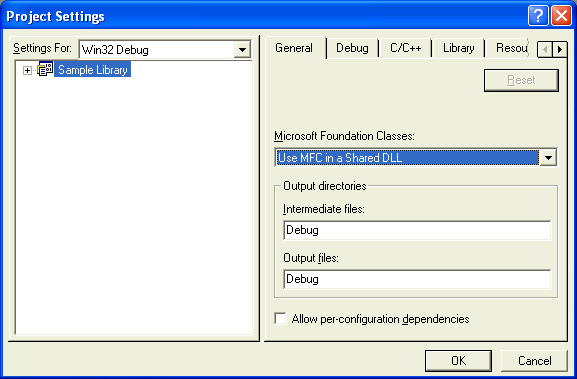Close the Project Settings dialog
The image size is (577, 379).
click(562, 16)
